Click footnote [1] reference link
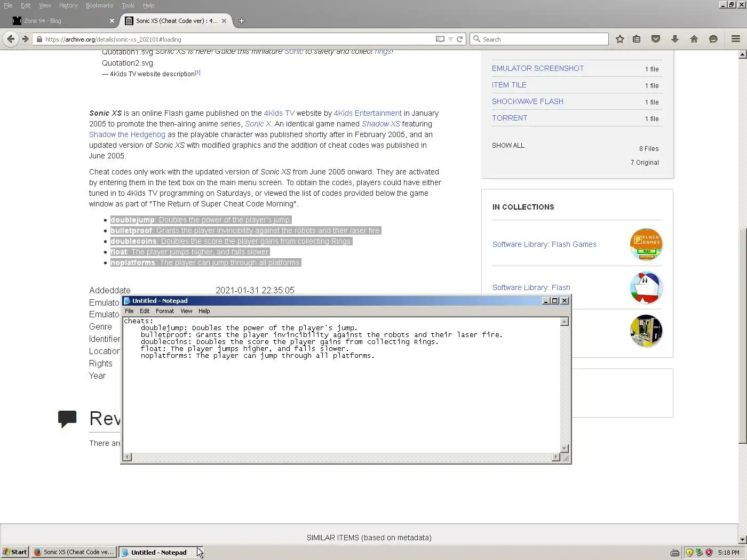 click(x=197, y=73)
